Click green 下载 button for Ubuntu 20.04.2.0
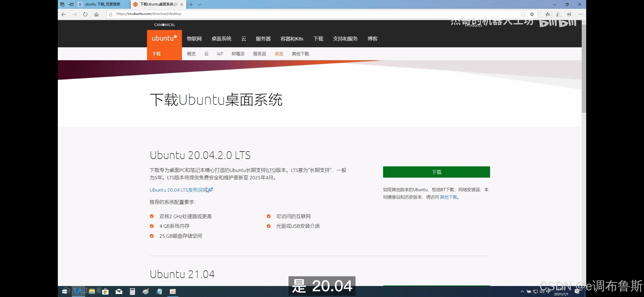The height and width of the screenshot is (297, 644). click(x=436, y=172)
